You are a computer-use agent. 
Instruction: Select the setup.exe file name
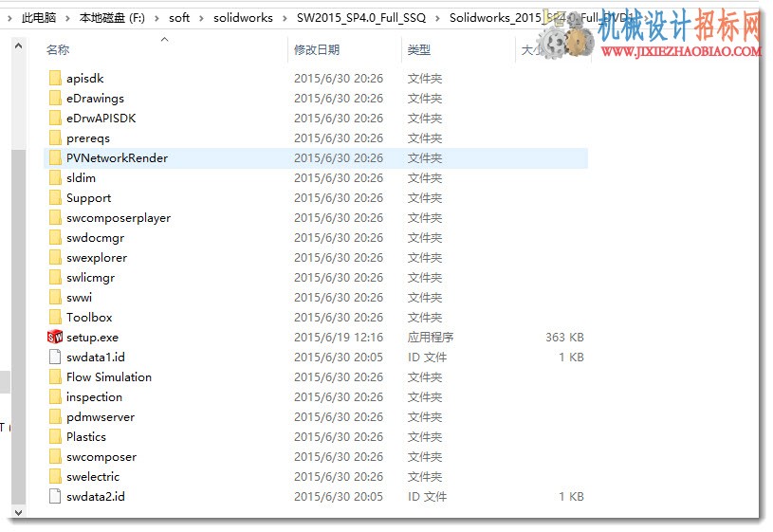tap(92, 338)
